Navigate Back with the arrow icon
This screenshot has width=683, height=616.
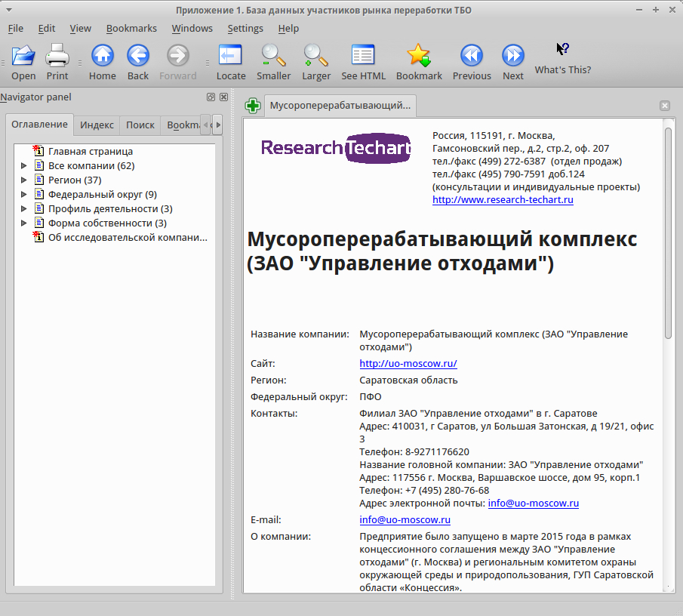(138, 56)
